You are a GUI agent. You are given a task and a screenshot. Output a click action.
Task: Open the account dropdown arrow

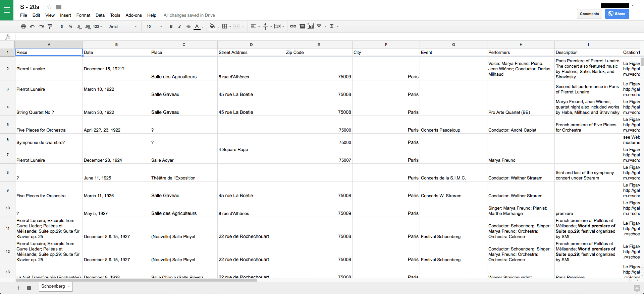point(633,5)
